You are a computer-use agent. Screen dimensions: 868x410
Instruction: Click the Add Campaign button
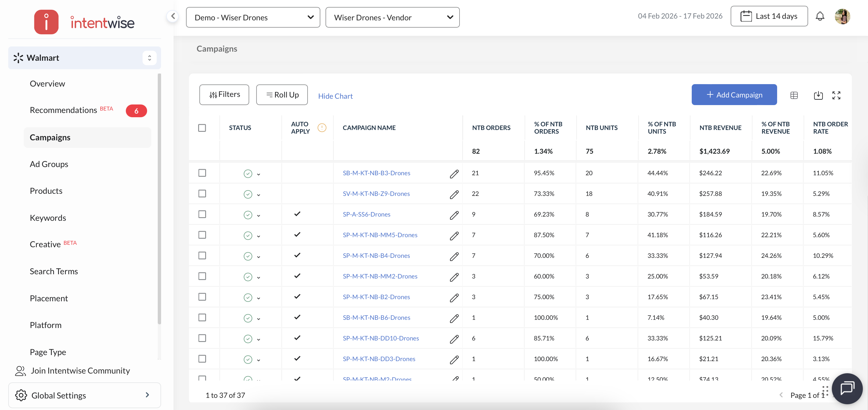pyautogui.click(x=734, y=95)
